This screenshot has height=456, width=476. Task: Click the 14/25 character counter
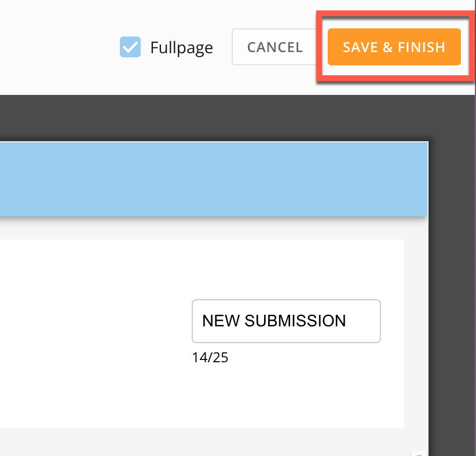pyautogui.click(x=211, y=358)
